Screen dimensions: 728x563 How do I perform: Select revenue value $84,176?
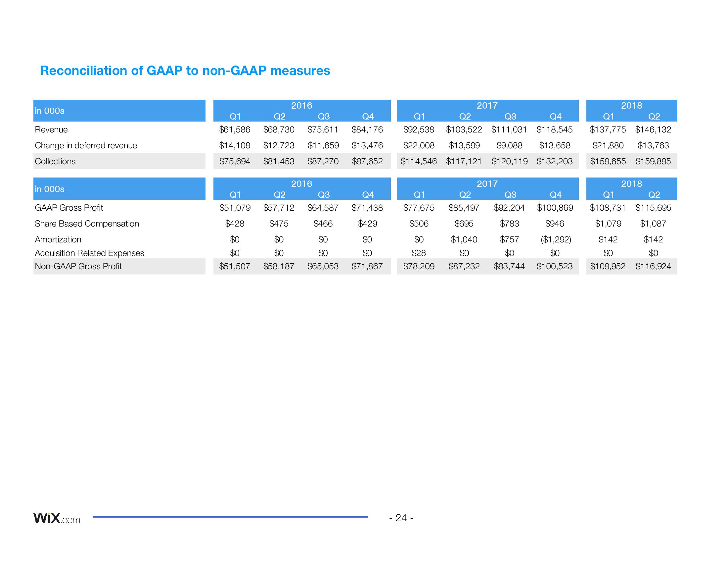point(367,129)
